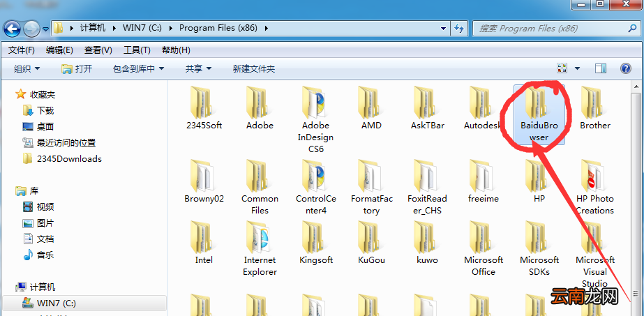
Task: Select the FoxitReader_CHS folder
Action: point(427,188)
